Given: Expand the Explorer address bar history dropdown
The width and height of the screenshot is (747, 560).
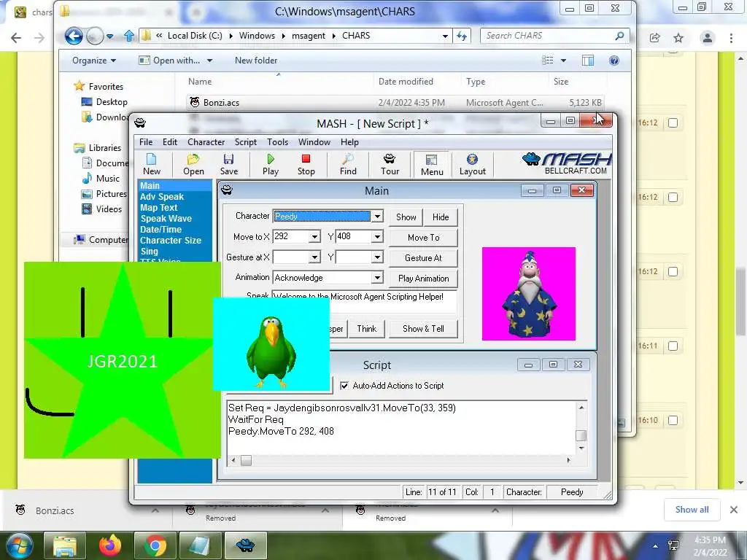Looking at the screenshot, I should (x=444, y=36).
